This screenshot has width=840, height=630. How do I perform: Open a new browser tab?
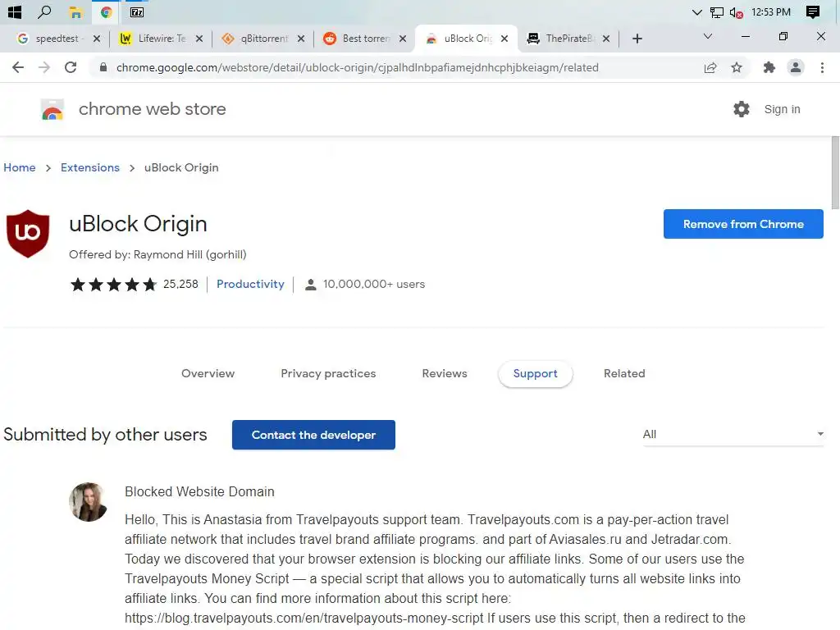637,39
